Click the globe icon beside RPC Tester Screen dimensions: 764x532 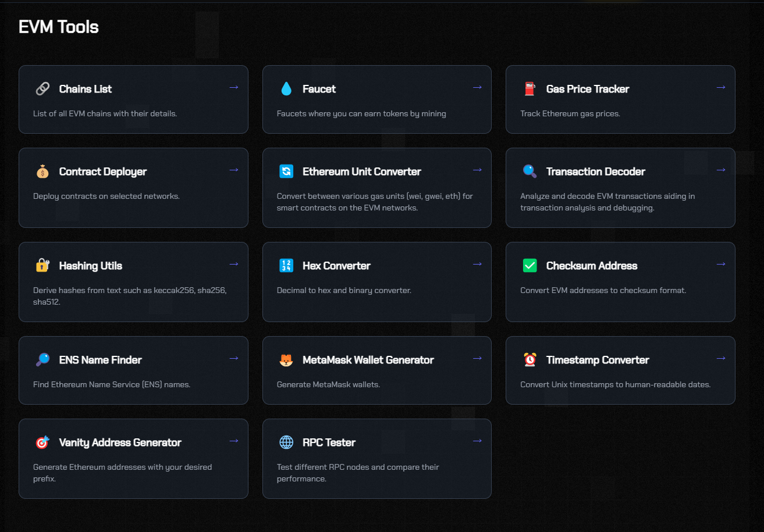point(286,442)
